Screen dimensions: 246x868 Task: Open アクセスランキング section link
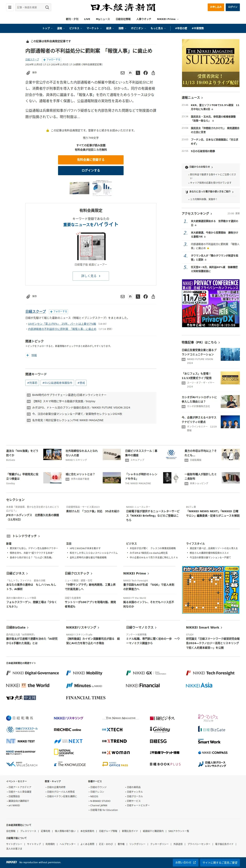pos(197,214)
